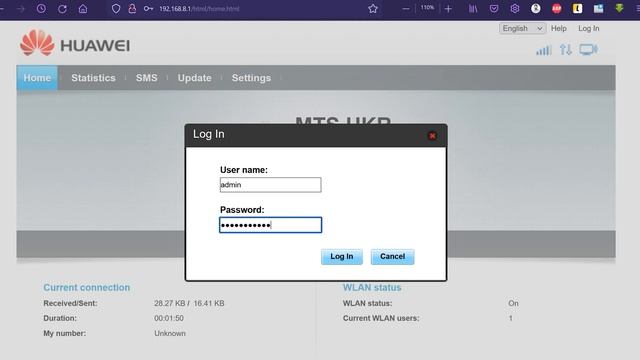Open the Update tab

194,78
